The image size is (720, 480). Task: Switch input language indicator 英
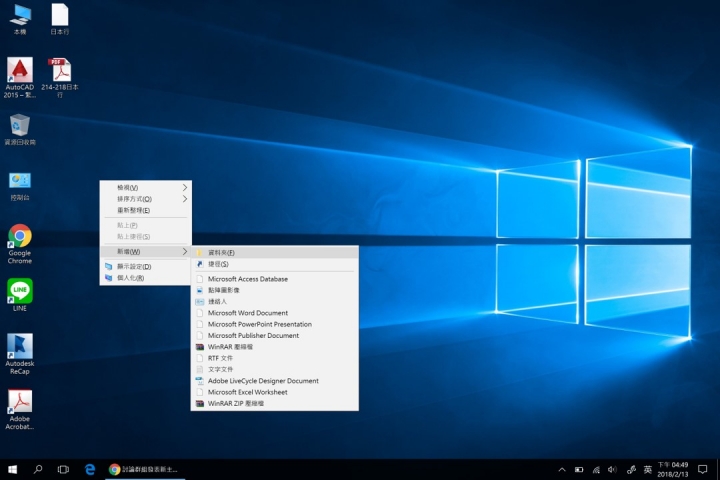coord(647,469)
